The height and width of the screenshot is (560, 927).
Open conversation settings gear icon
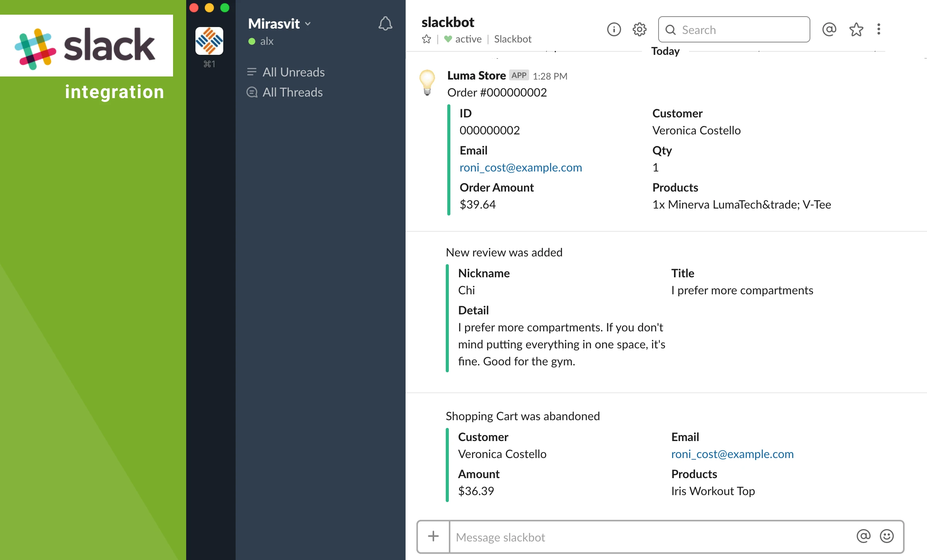(639, 29)
